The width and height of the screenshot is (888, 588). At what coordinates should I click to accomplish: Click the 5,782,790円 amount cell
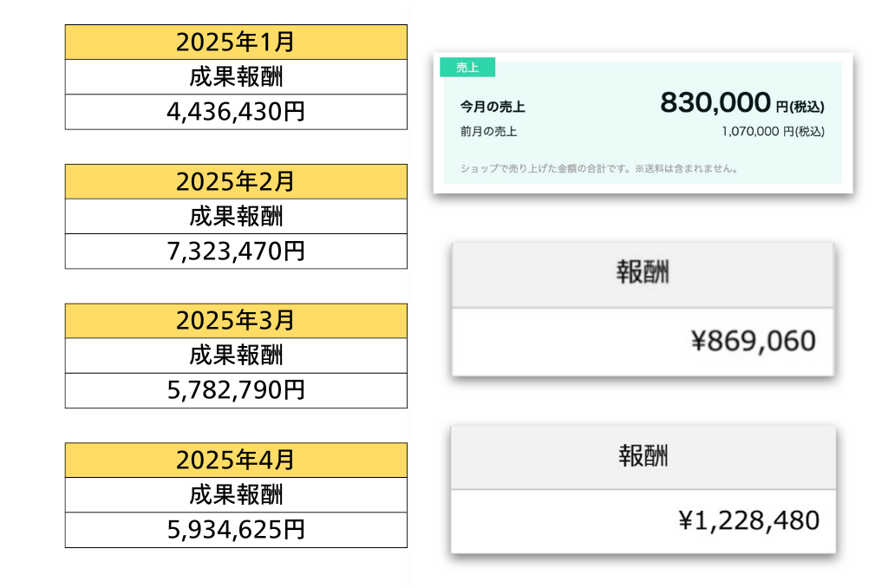[236, 390]
